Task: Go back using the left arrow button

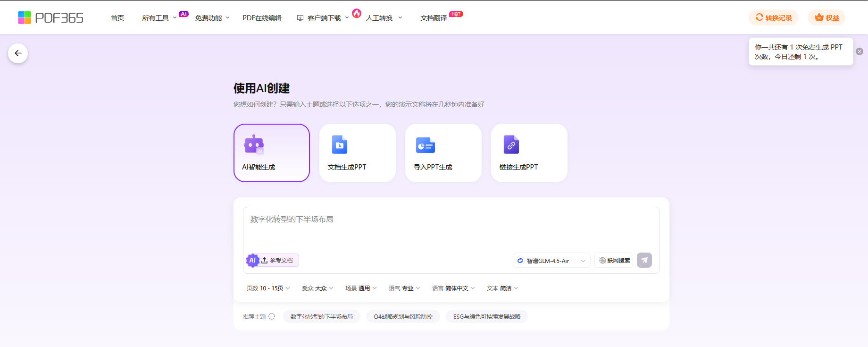Action: [18, 53]
